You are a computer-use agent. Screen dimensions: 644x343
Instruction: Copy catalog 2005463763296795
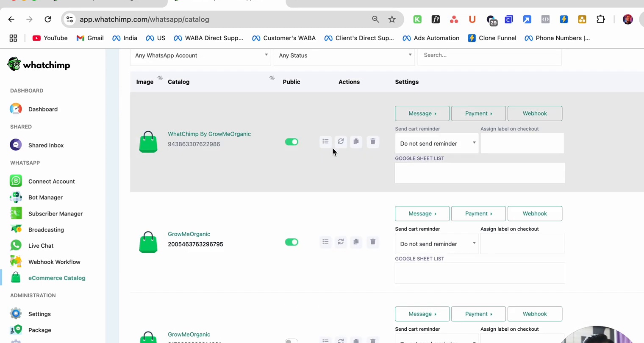[356, 242]
